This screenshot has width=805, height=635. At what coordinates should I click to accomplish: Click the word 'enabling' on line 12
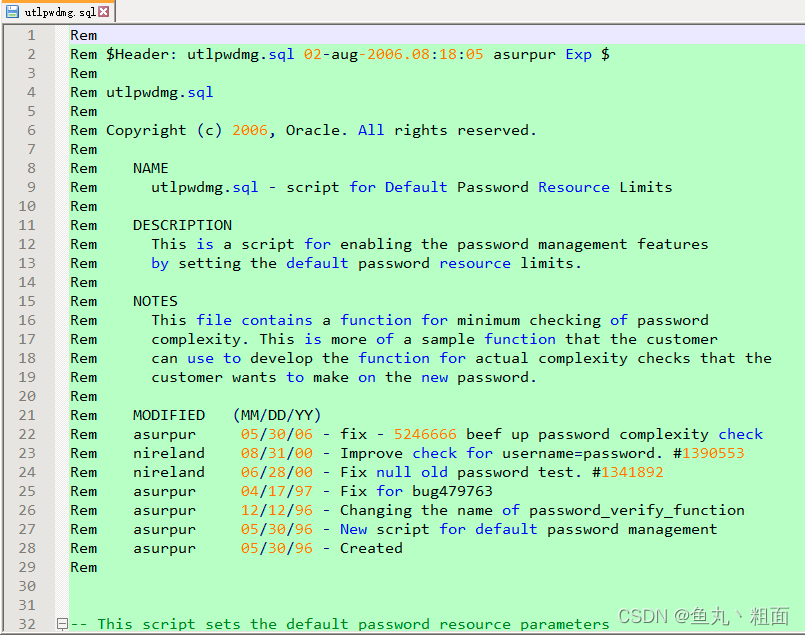pyautogui.click(x=376, y=245)
